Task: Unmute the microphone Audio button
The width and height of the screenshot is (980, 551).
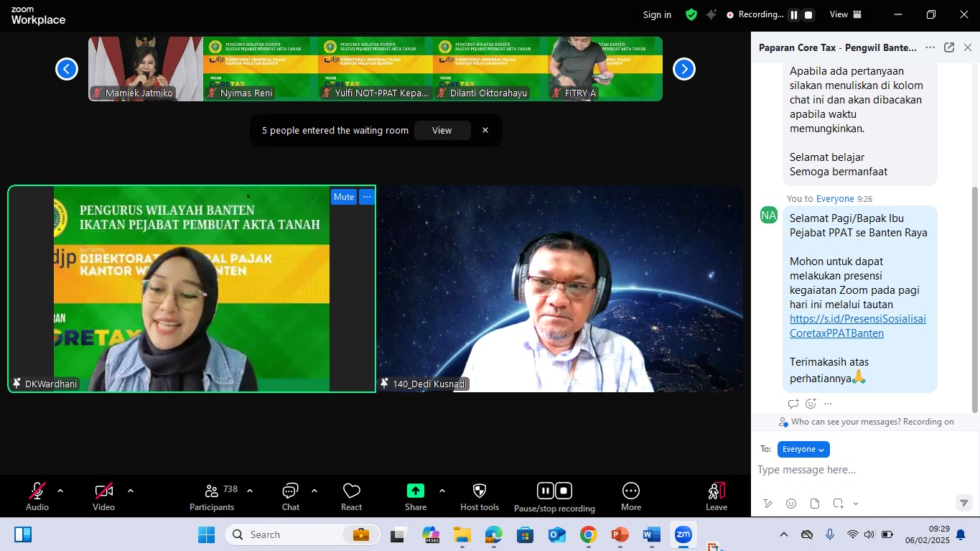Action: 37,491
